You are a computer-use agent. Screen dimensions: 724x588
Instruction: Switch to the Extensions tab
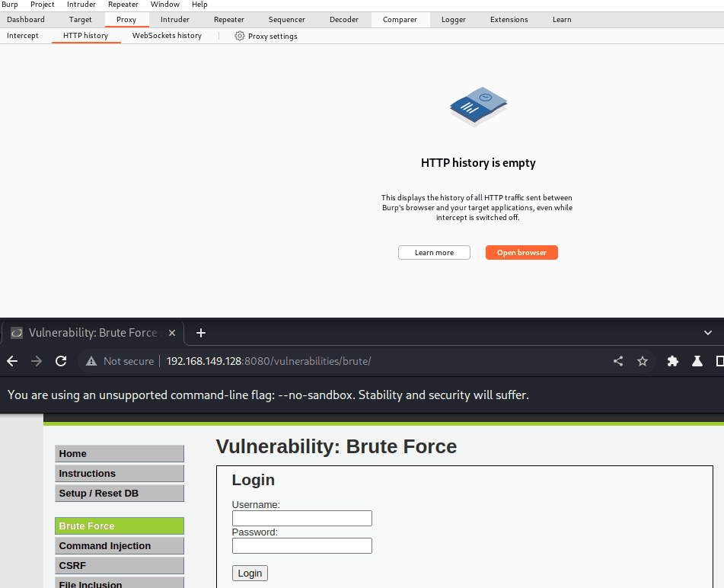[509, 19]
